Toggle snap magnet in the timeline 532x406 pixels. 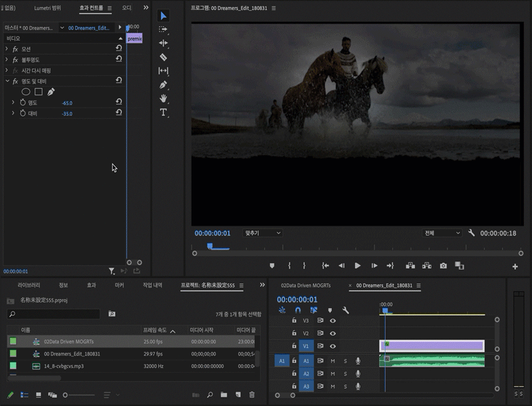pos(298,309)
